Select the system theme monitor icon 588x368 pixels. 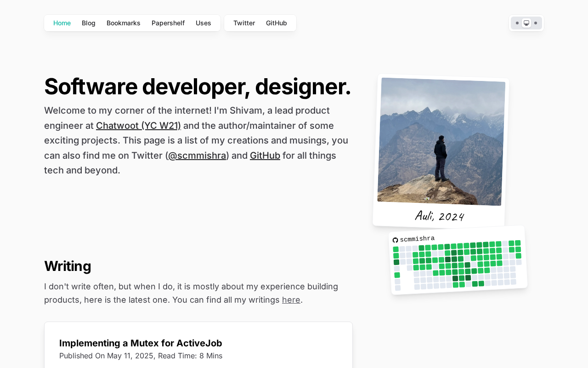(x=526, y=23)
